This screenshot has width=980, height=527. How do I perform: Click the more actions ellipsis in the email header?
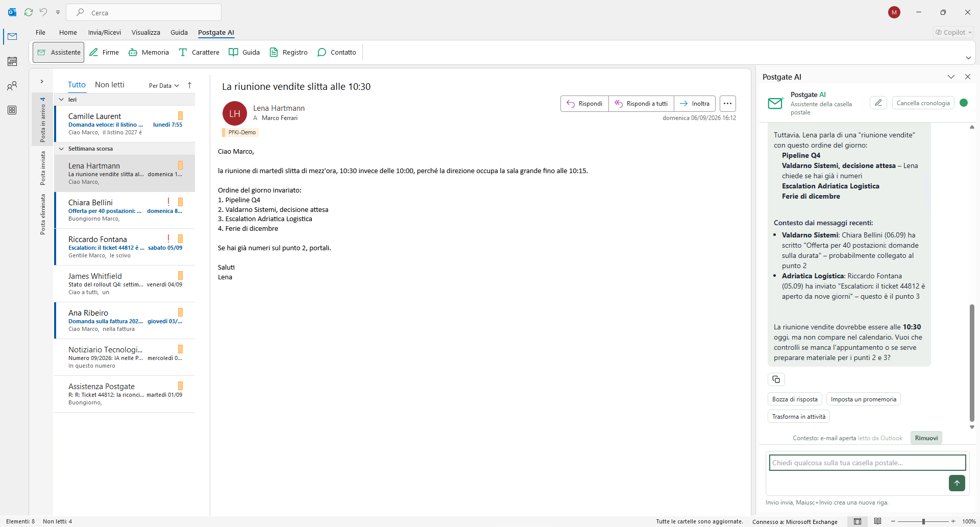click(728, 104)
